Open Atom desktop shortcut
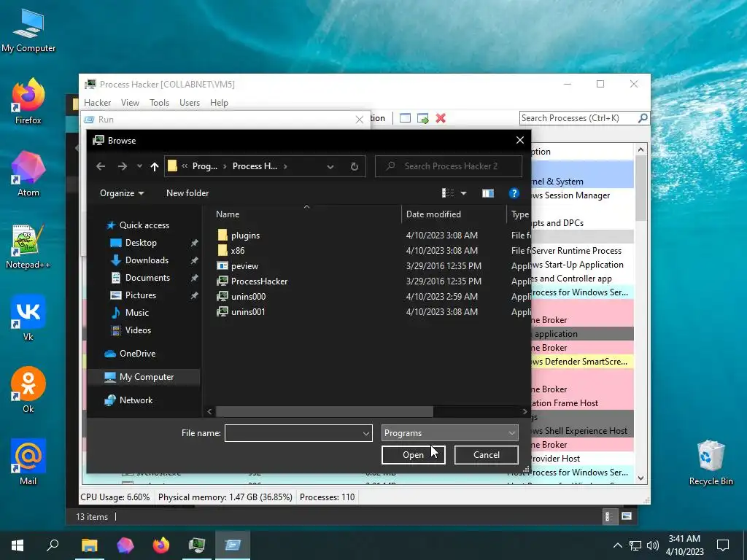747x560 pixels. point(28,174)
